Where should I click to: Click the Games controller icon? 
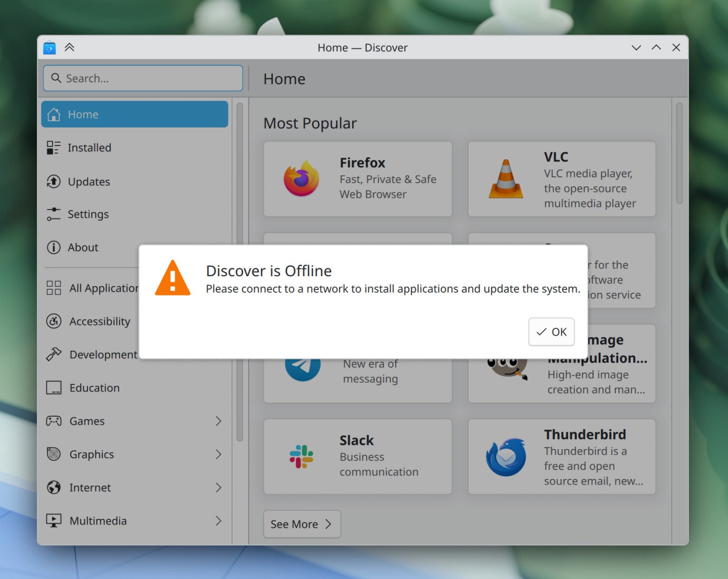pyautogui.click(x=54, y=421)
